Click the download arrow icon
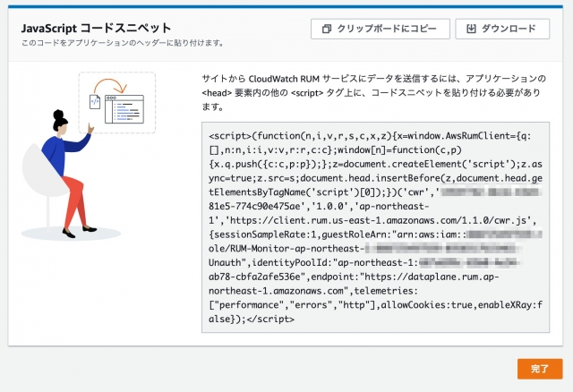Image resolution: width=573 pixels, height=392 pixels. pos(472,29)
